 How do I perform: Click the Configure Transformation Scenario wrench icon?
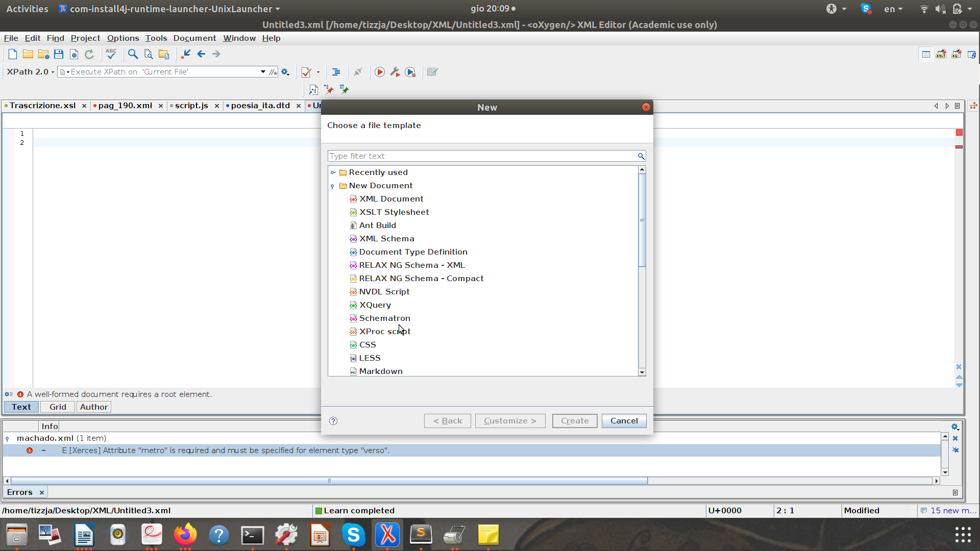[x=395, y=72]
